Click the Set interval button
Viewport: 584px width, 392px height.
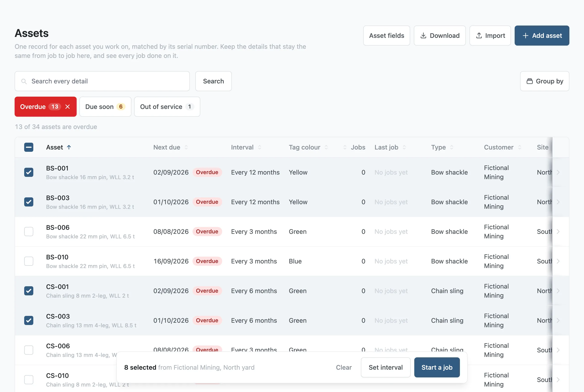click(x=386, y=367)
